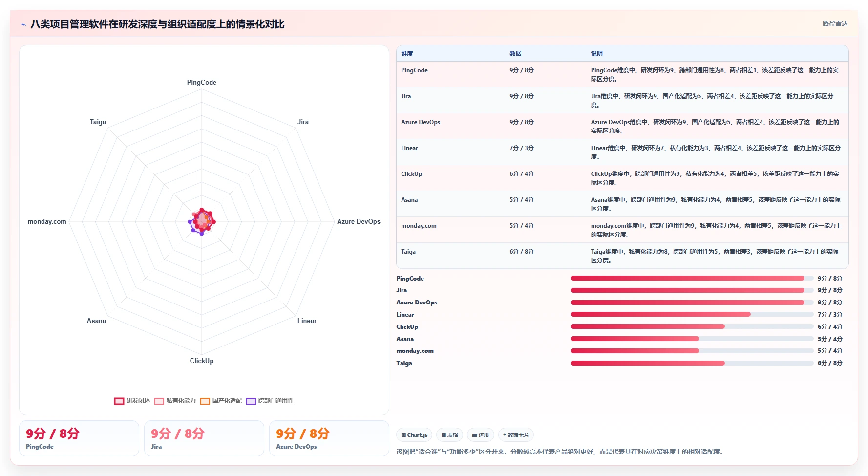Open the PingCode 9分 / 8分 summary card
Screen dimensions: 868x476
tap(79, 438)
